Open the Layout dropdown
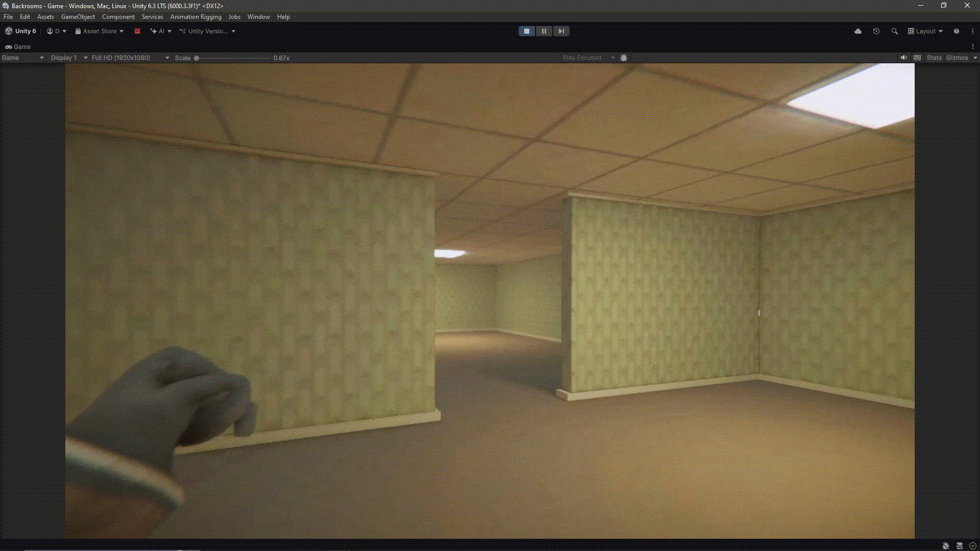 tap(925, 31)
